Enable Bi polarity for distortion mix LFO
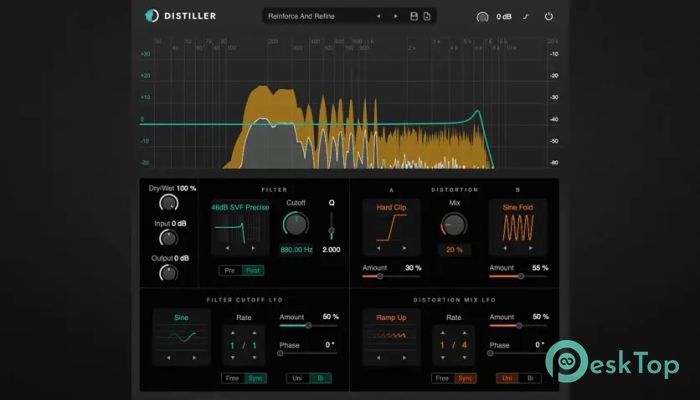The image size is (700, 400). pos(529,378)
